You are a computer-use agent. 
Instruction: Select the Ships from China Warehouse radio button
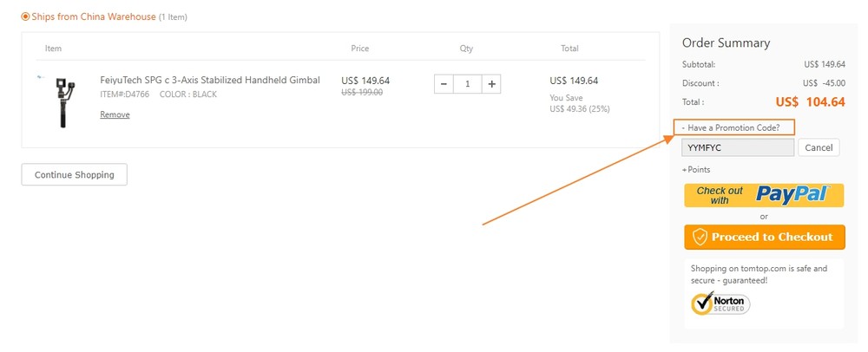tap(25, 16)
